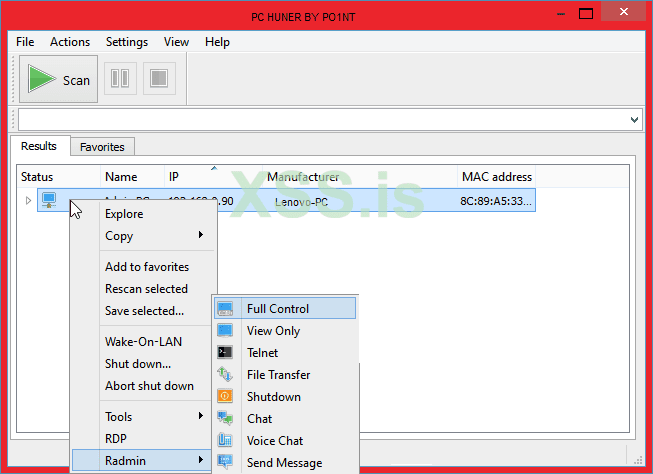Minimize the PC HUNER window
This screenshot has width=653, height=474.
click(x=561, y=14)
